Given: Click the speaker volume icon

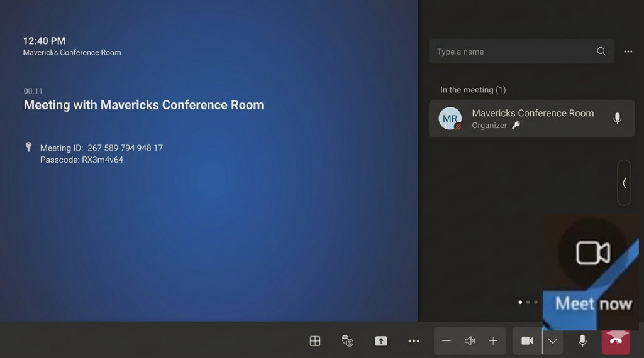Looking at the screenshot, I should (470, 341).
